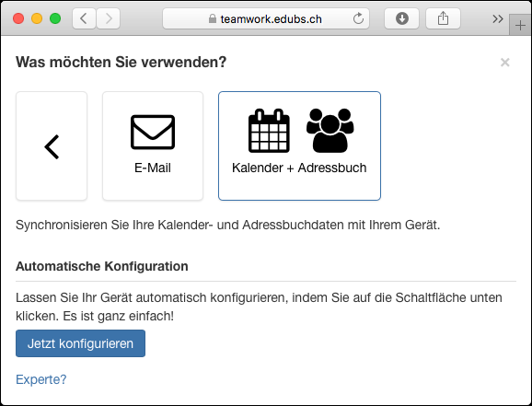Click the lock icon in the address bar
The width and height of the screenshot is (532, 406).
(x=213, y=18)
